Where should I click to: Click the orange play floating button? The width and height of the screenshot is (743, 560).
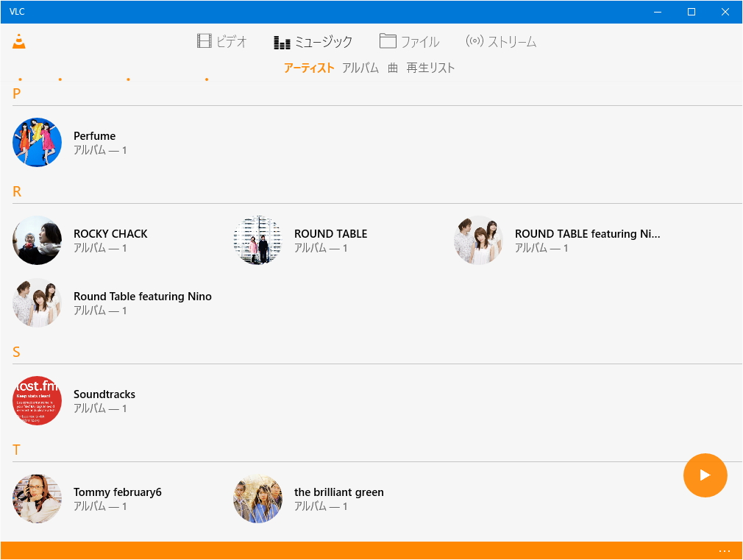[x=705, y=475]
